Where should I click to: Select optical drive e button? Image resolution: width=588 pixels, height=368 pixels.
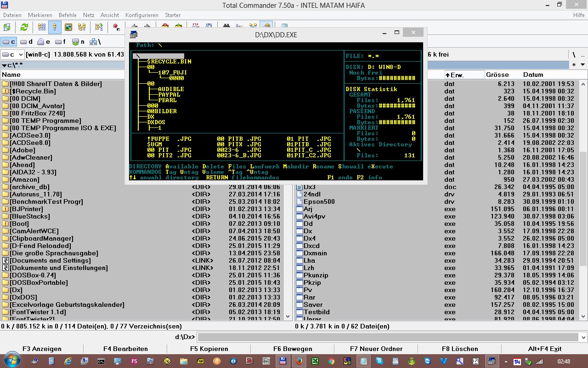point(44,42)
